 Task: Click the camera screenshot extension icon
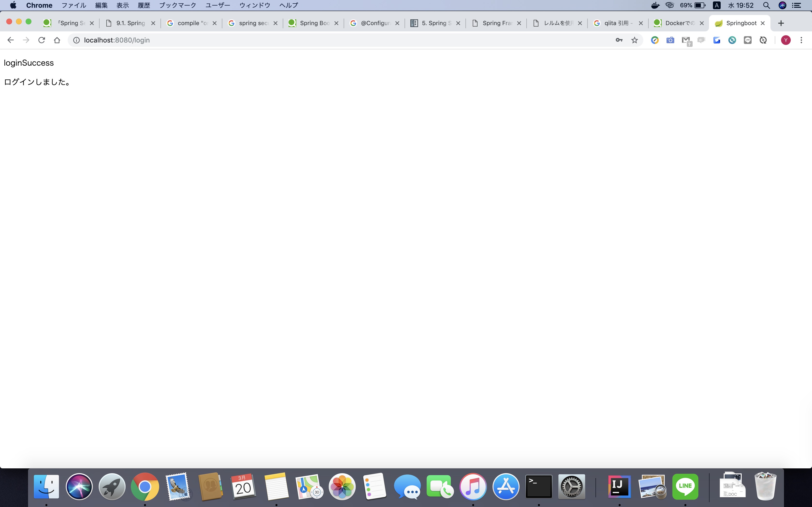670,40
